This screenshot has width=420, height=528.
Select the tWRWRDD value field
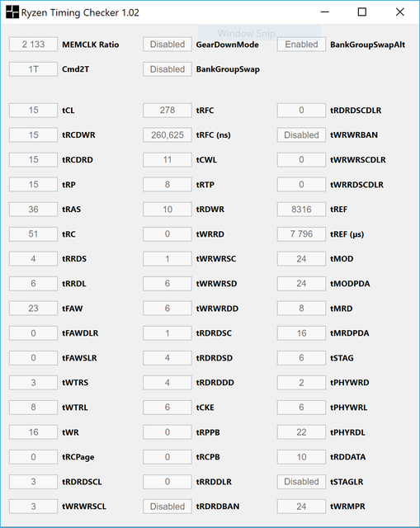coord(168,308)
